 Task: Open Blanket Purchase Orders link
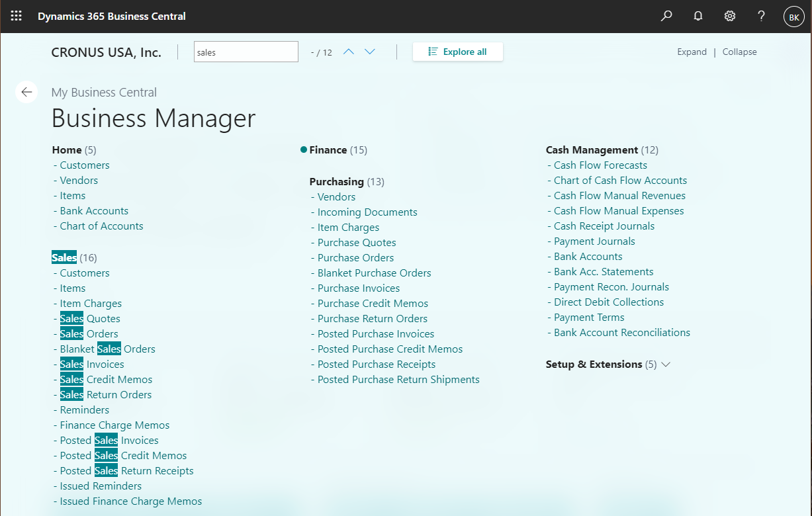pos(374,273)
